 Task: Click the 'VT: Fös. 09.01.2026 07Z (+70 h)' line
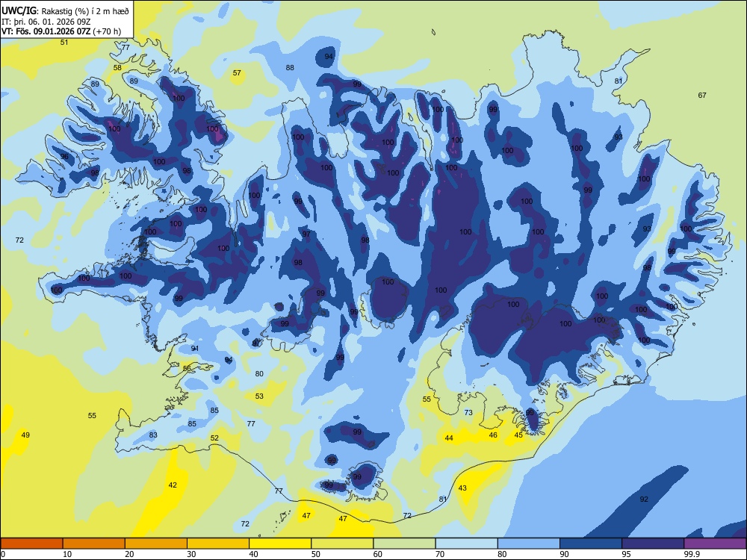pos(61,31)
